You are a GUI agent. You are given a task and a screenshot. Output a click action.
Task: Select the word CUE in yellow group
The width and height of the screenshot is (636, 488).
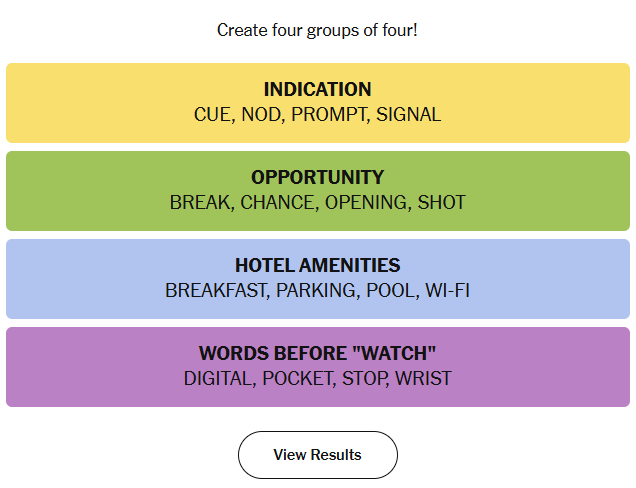pyautogui.click(x=213, y=114)
